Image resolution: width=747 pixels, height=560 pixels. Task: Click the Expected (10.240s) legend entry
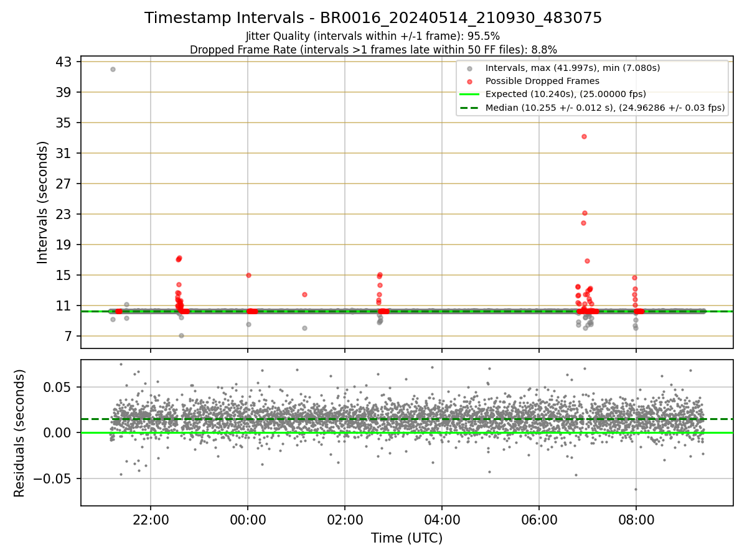(566, 94)
